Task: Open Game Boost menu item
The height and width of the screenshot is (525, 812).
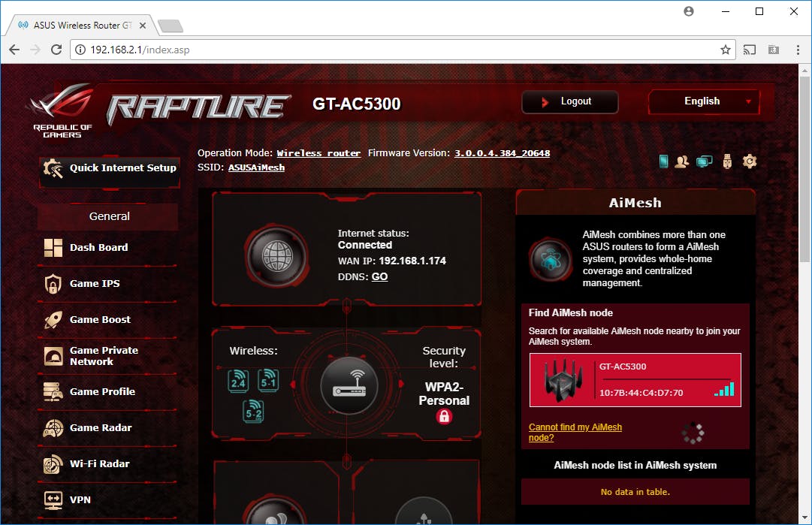Action: tap(100, 319)
